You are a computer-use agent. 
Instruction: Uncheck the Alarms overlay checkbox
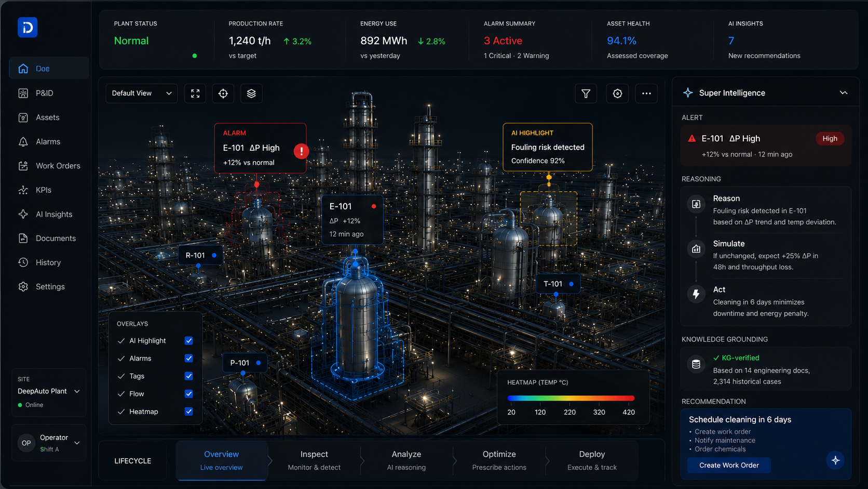coord(189,359)
